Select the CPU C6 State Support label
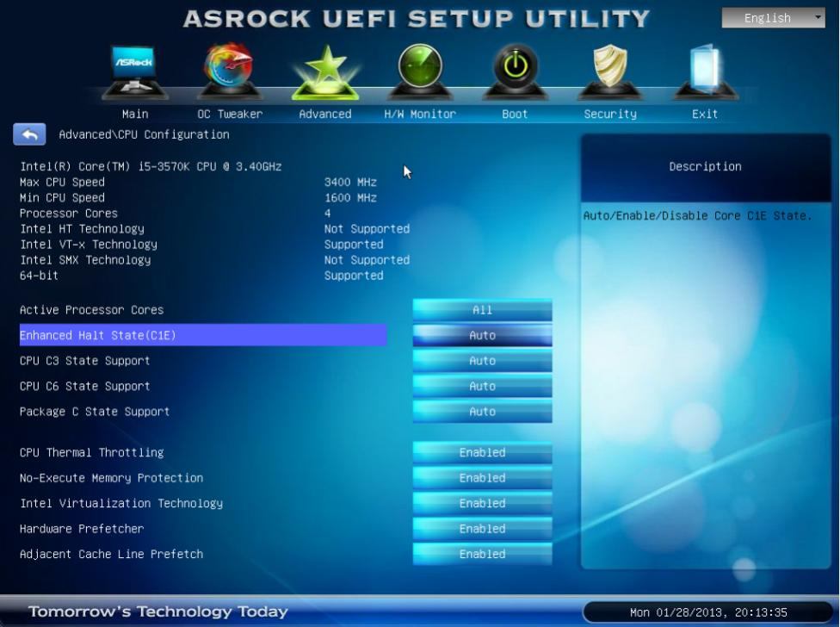Image resolution: width=840 pixels, height=627 pixels. point(84,386)
